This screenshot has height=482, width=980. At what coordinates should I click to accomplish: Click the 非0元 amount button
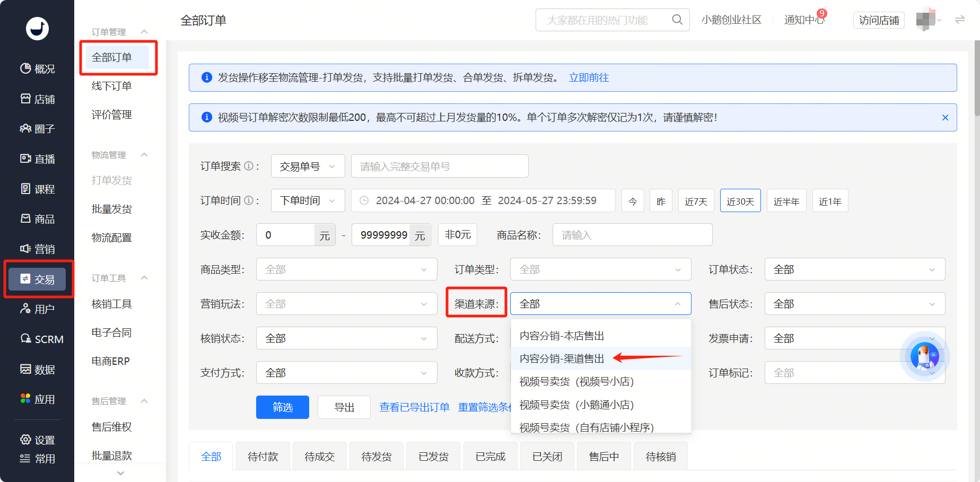click(x=458, y=234)
